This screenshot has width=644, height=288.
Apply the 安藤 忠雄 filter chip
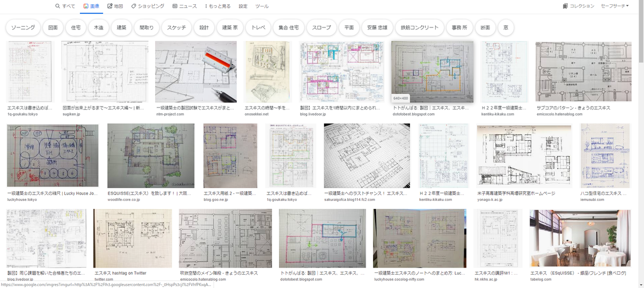377,27
